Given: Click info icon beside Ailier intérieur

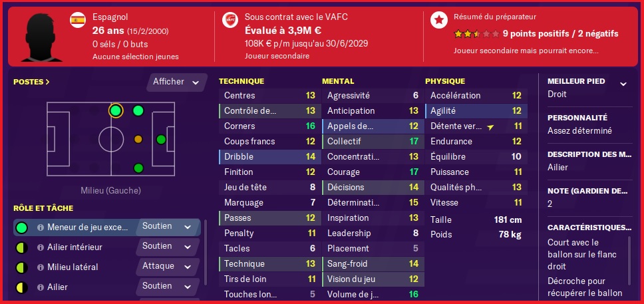Looking at the screenshot, I should pyautogui.click(x=41, y=247).
